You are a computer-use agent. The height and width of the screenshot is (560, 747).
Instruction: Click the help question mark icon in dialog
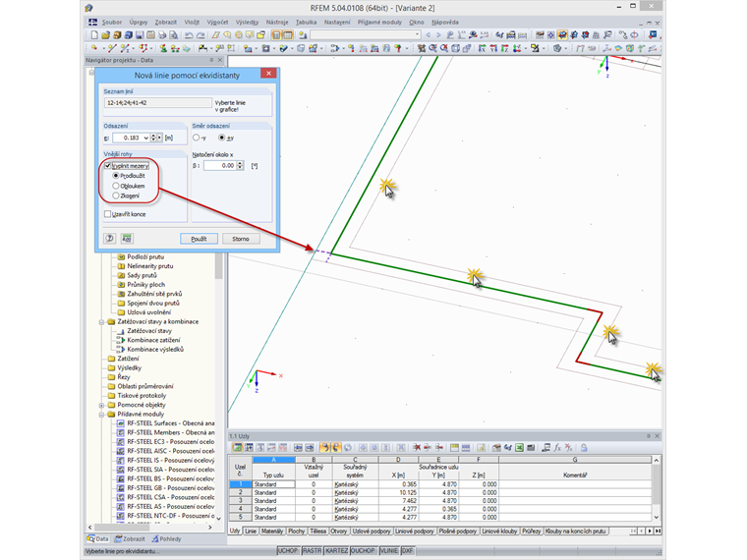pos(109,239)
